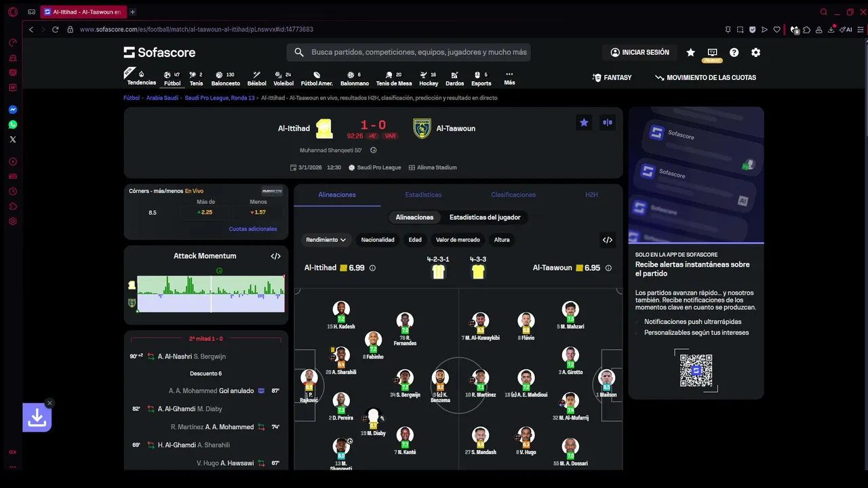This screenshot has height=488, width=868.
Task: Select Más de odds 2.25
Action: (205, 212)
